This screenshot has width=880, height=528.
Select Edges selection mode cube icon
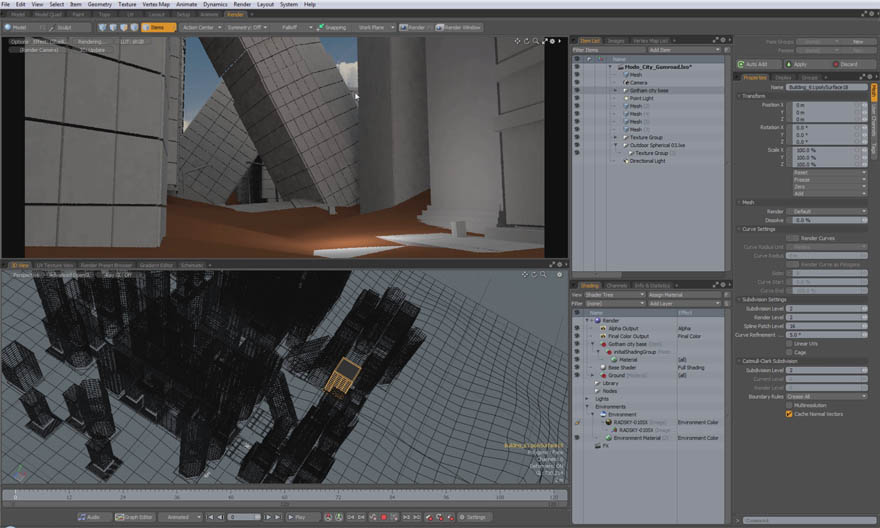tap(113, 27)
